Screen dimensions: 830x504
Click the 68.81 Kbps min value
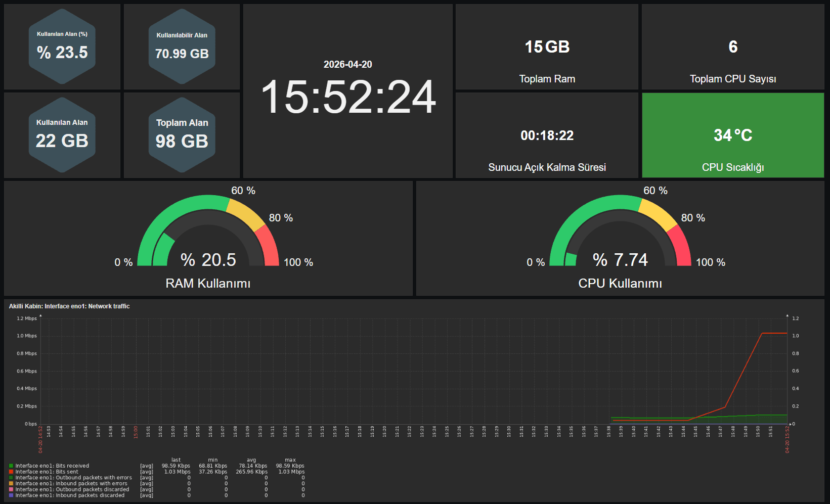pyautogui.click(x=213, y=466)
